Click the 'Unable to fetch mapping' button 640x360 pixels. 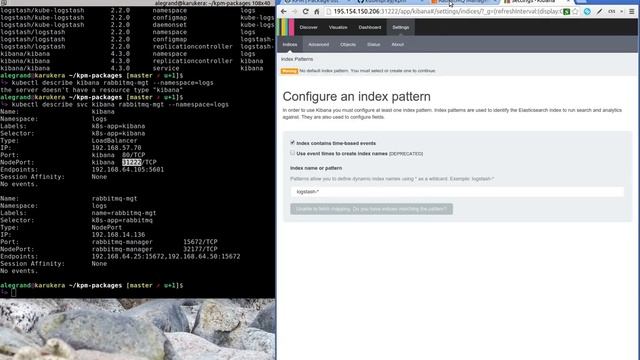click(x=371, y=209)
